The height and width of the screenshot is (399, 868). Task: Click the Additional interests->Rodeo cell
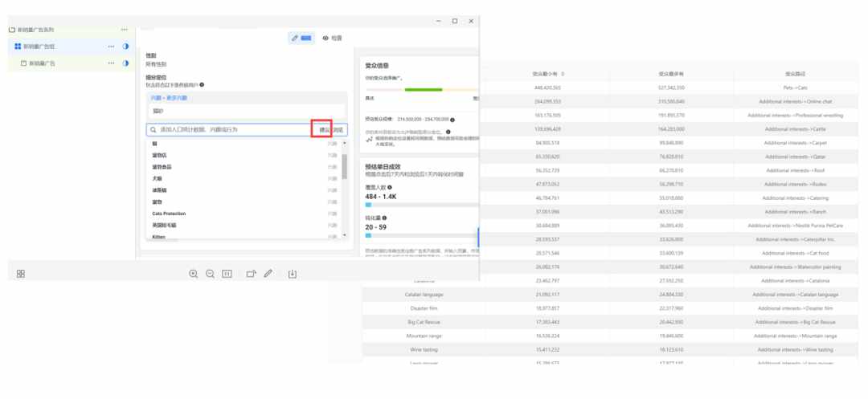pyautogui.click(x=795, y=184)
